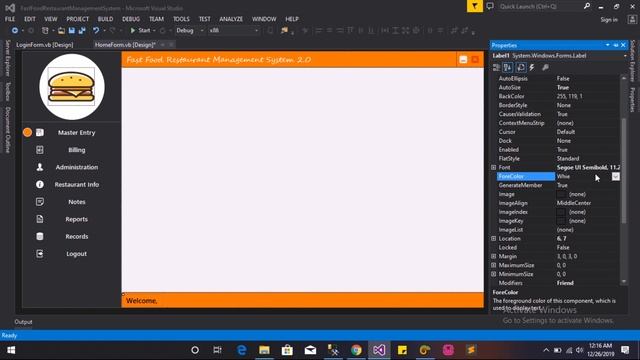
Task: Click the feedback speech bubble icon
Action: coord(490,6)
